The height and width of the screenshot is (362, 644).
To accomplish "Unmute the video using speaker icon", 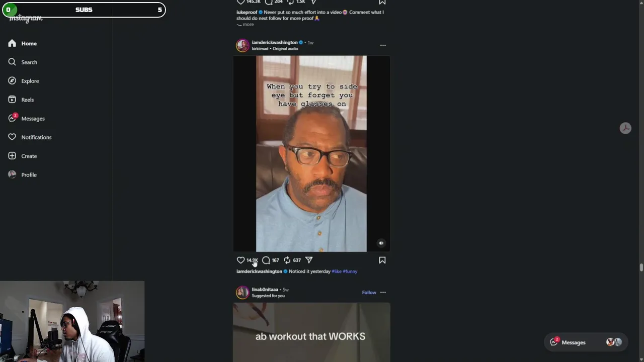I will [381, 243].
